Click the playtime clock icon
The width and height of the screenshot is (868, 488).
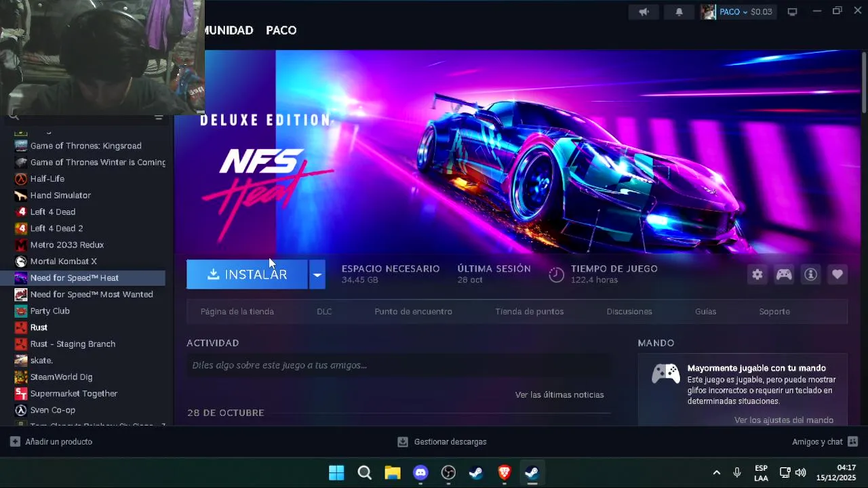point(556,274)
